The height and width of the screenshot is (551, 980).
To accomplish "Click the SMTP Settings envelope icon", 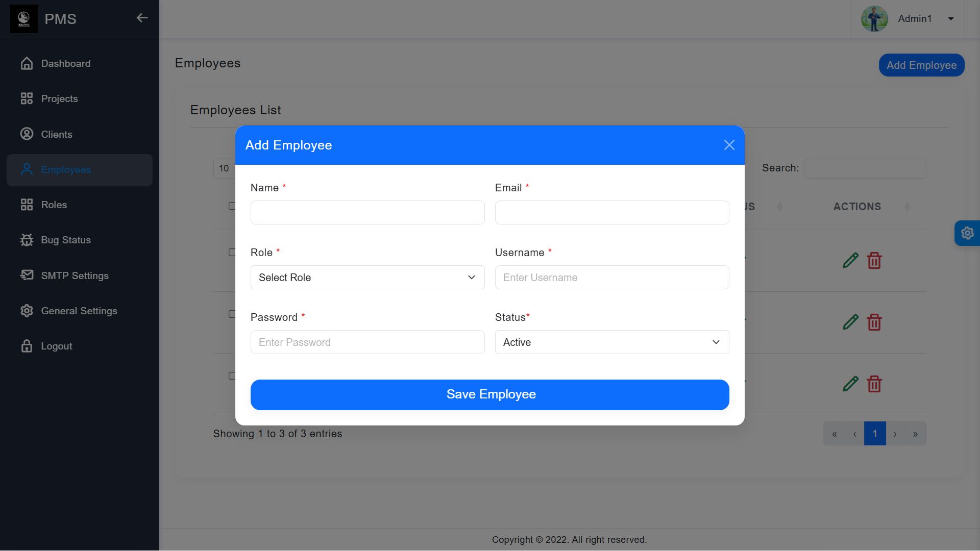I will (27, 275).
